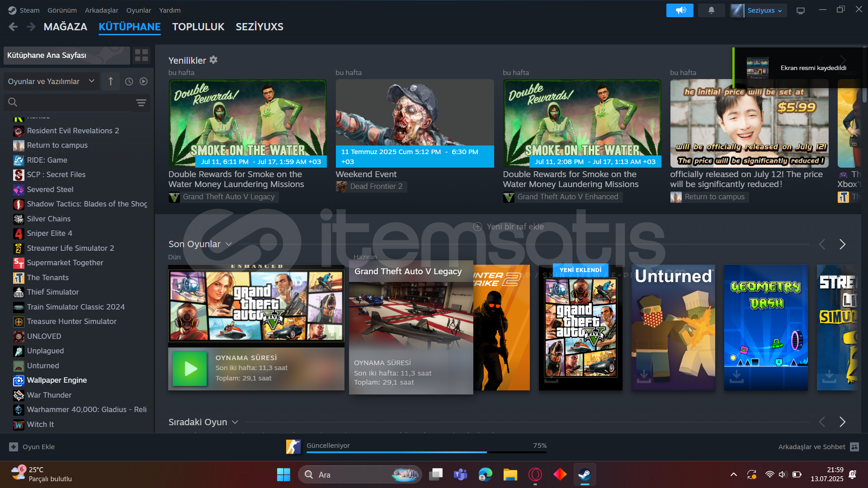Open the Unturned game cover
This screenshot has width=868, height=488.
(x=673, y=328)
